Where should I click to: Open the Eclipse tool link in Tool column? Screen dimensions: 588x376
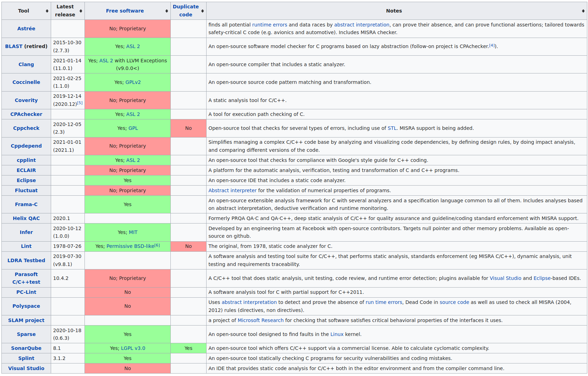coord(26,180)
